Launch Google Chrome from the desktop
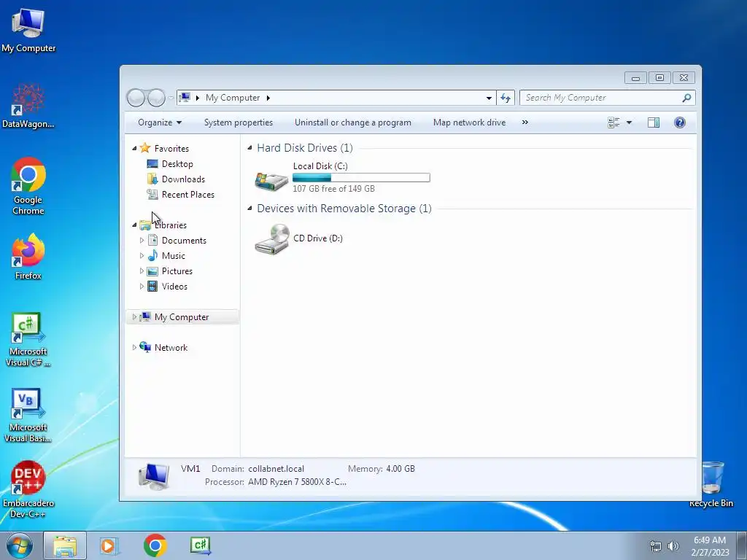 pyautogui.click(x=28, y=186)
